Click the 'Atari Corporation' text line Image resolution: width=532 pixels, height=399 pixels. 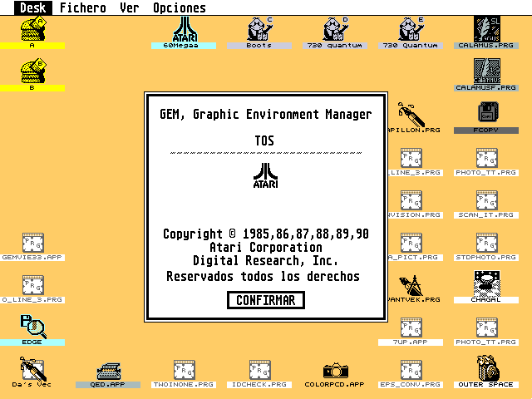pyautogui.click(x=266, y=247)
